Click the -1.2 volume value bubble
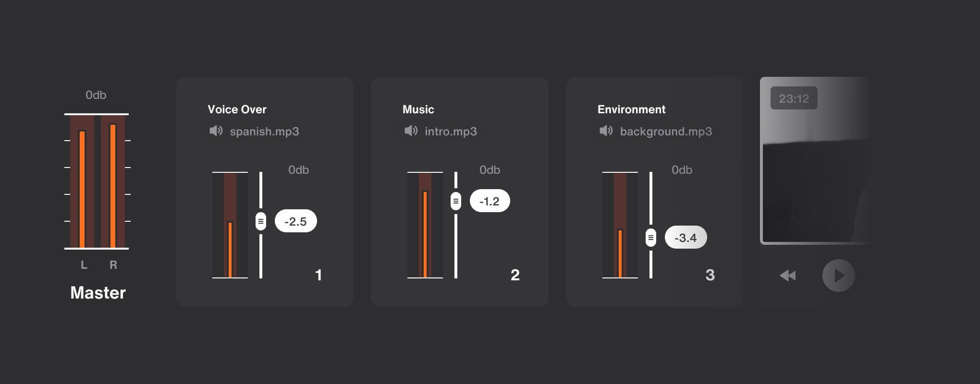 (490, 201)
